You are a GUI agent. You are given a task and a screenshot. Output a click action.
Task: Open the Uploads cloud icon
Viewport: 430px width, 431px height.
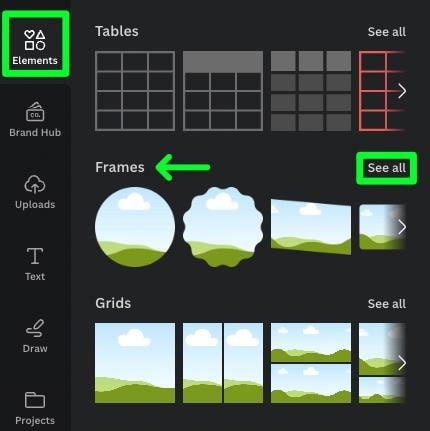pos(35,184)
